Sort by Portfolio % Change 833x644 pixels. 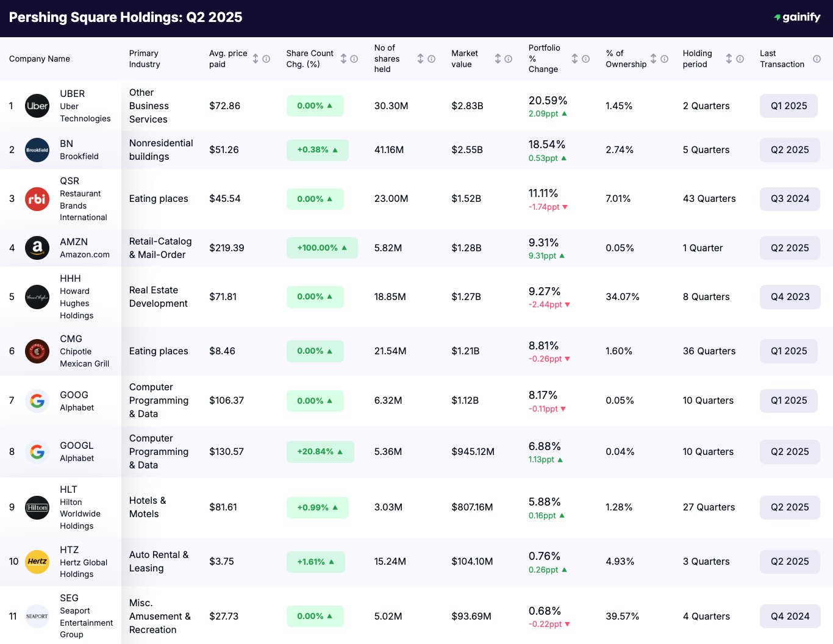[574, 59]
